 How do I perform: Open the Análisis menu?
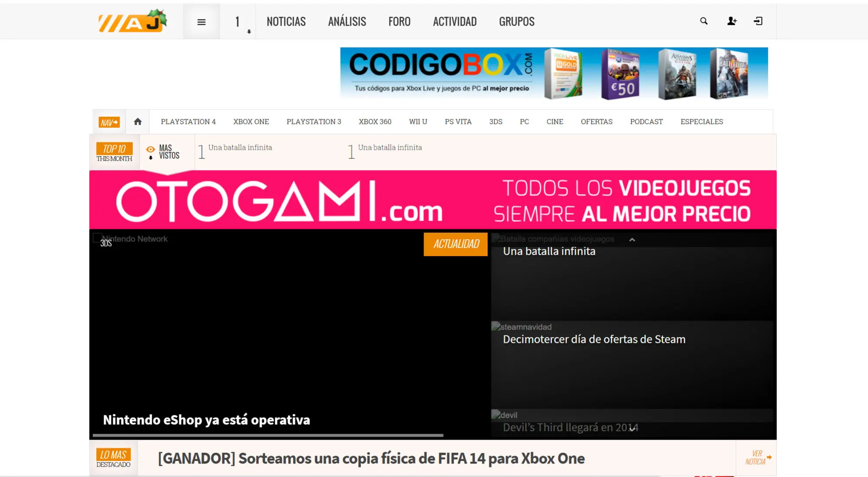347,21
